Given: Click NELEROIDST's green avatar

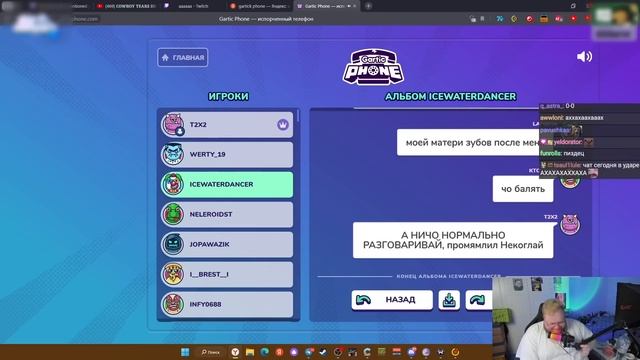Looking at the screenshot, I should [x=173, y=214].
